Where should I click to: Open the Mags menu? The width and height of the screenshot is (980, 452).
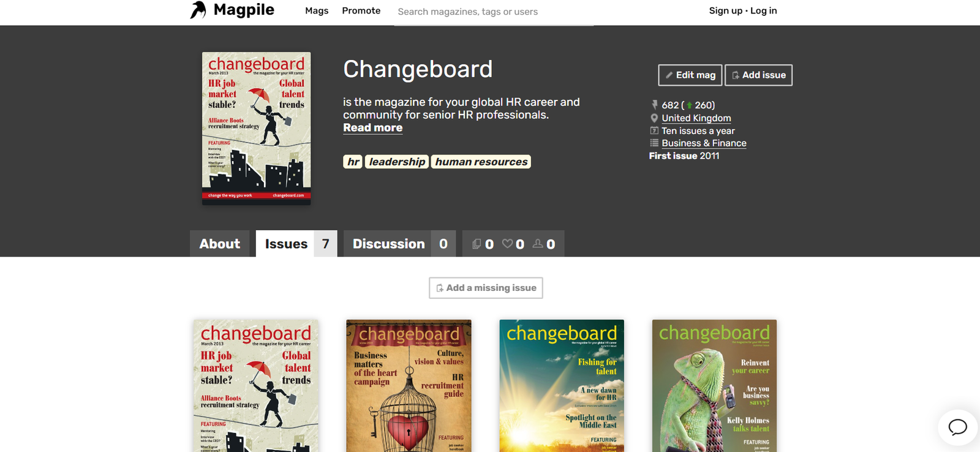317,10
